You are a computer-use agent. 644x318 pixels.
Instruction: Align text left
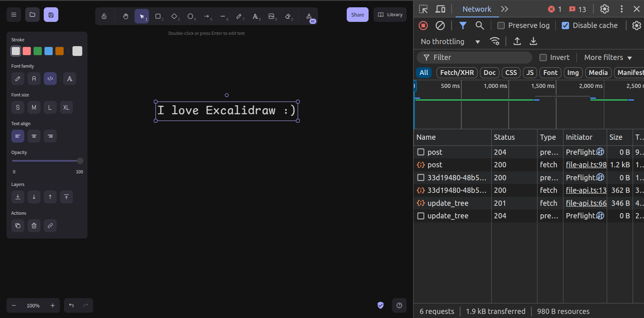tap(18, 136)
